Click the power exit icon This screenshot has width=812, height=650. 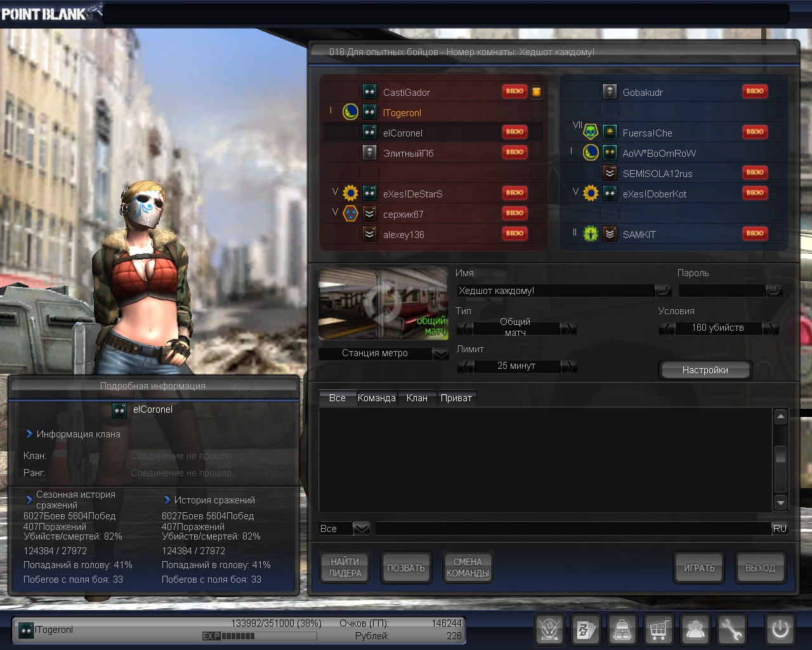tap(780, 630)
